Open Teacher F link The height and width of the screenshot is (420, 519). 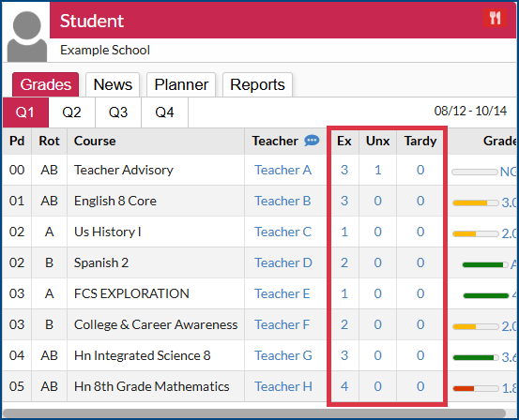click(282, 324)
